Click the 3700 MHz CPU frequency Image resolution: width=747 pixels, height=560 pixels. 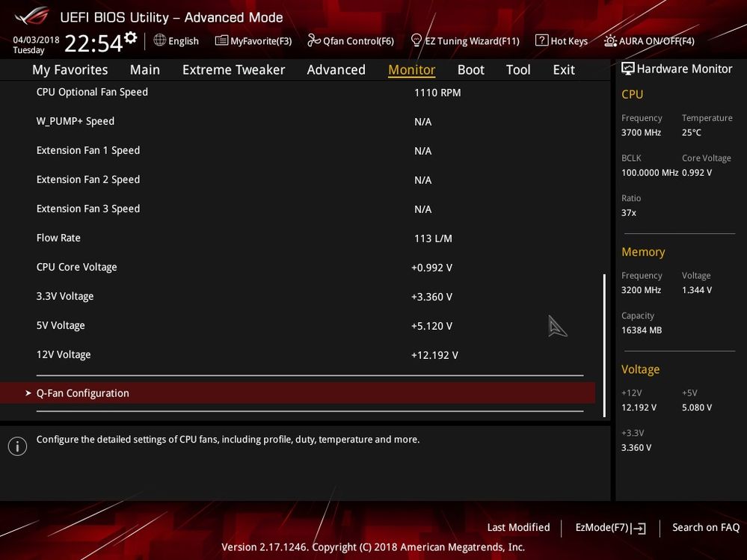coord(641,132)
